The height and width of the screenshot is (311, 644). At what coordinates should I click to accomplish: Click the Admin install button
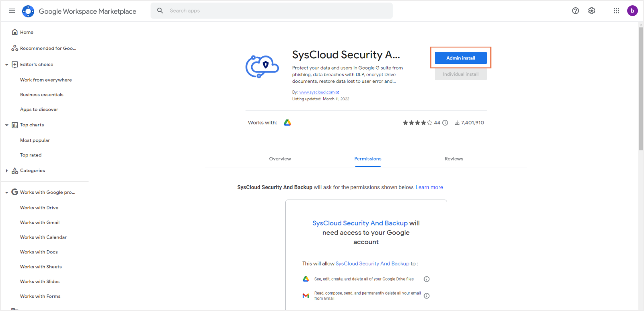click(x=461, y=58)
